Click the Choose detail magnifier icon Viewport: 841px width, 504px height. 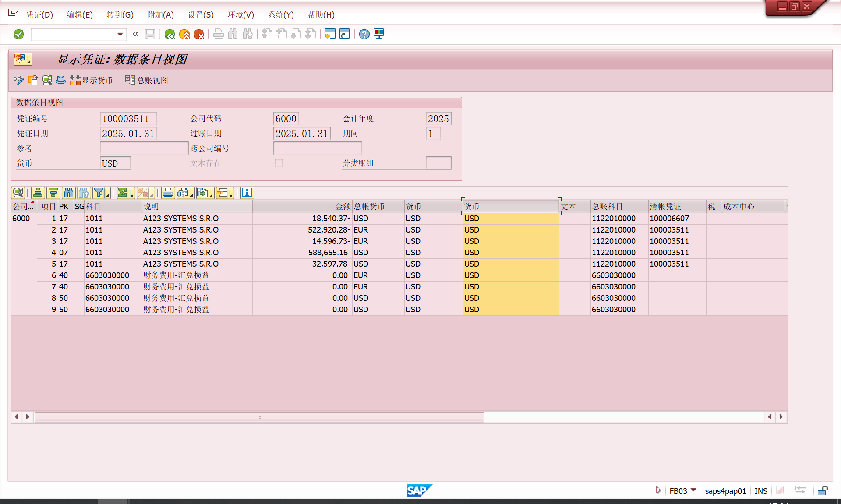47,80
